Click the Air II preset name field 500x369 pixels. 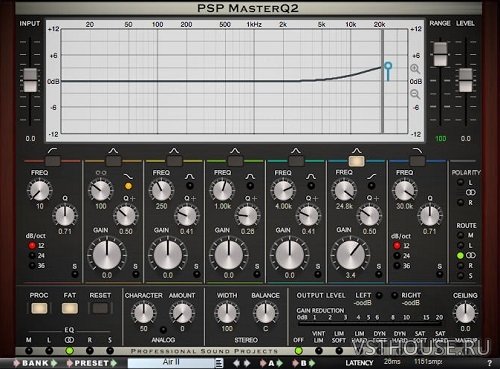point(171,363)
